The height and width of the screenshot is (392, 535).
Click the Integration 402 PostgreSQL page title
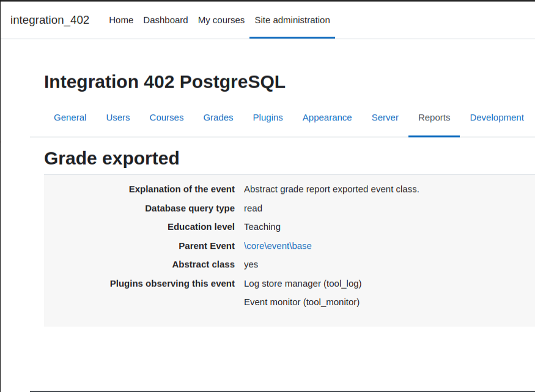point(164,82)
